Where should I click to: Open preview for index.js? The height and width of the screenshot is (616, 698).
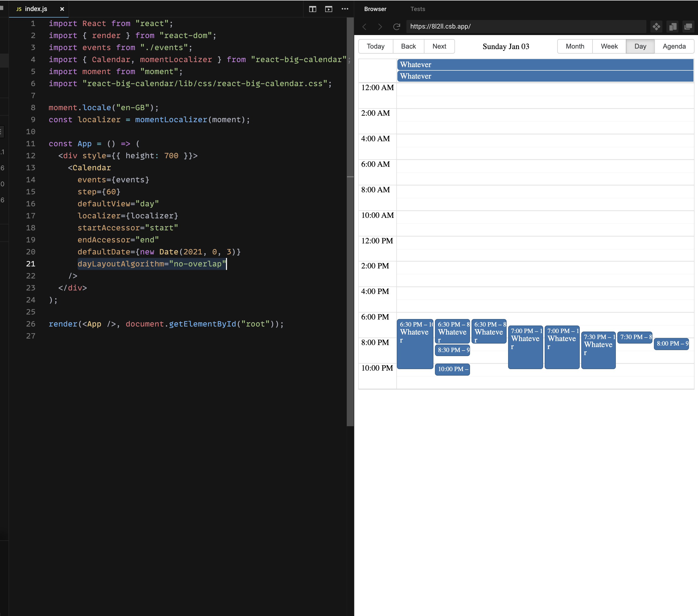point(328,9)
